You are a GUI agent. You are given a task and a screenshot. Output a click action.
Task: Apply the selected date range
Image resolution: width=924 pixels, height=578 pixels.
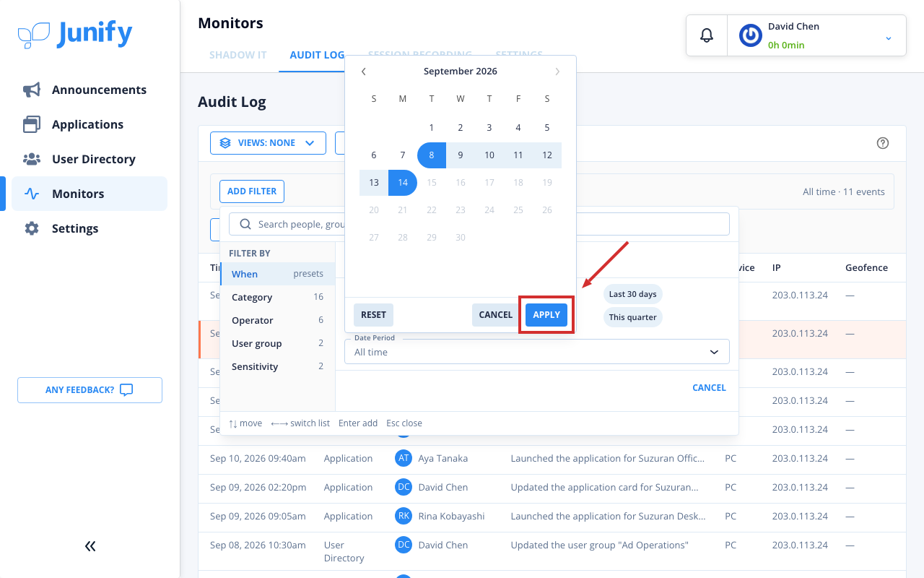(x=546, y=315)
